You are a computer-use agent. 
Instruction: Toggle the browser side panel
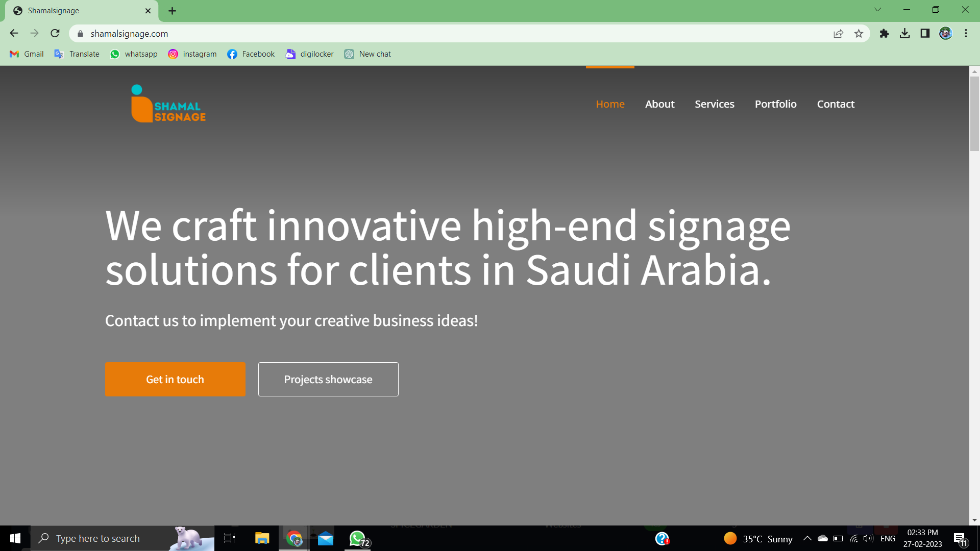(925, 34)
